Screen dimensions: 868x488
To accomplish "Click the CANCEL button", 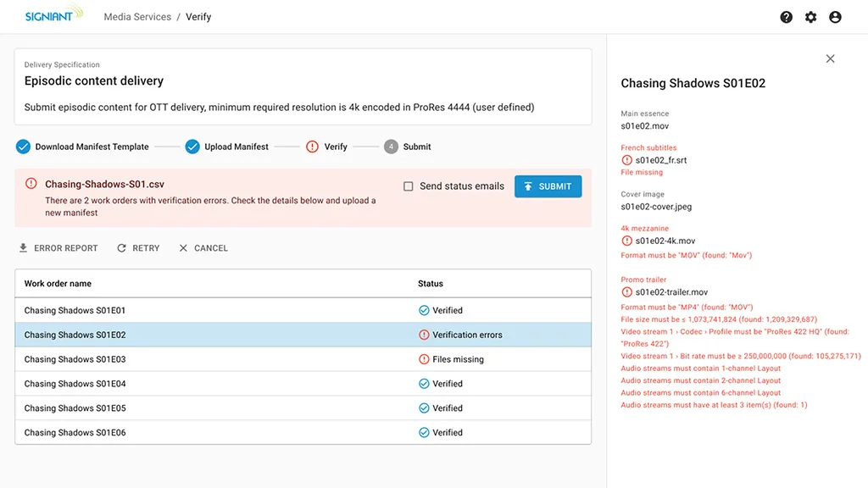I will click(203, 248).
